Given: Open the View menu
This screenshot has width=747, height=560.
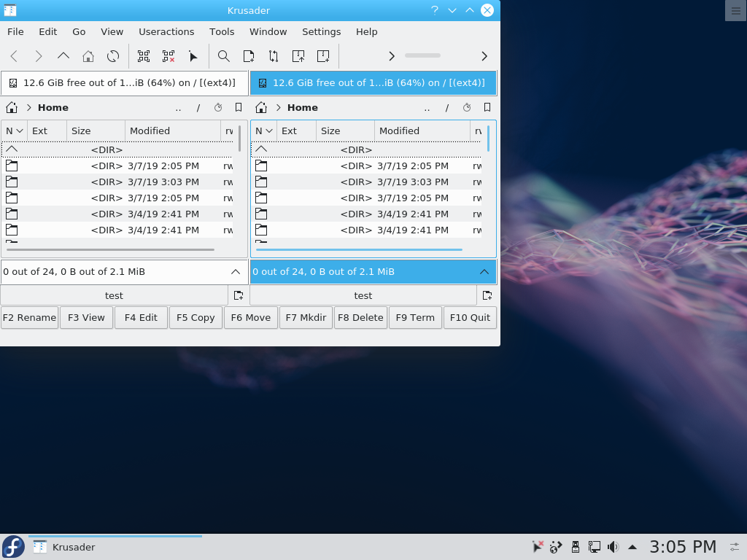Looking at the screenshot, I should pos(112,32).
